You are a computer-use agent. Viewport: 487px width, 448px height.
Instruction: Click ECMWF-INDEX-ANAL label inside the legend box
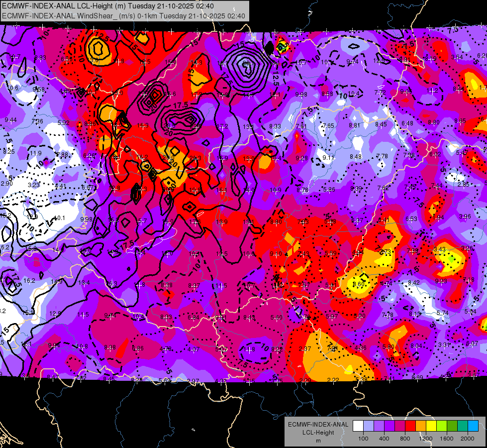click(x=318, y=425)
